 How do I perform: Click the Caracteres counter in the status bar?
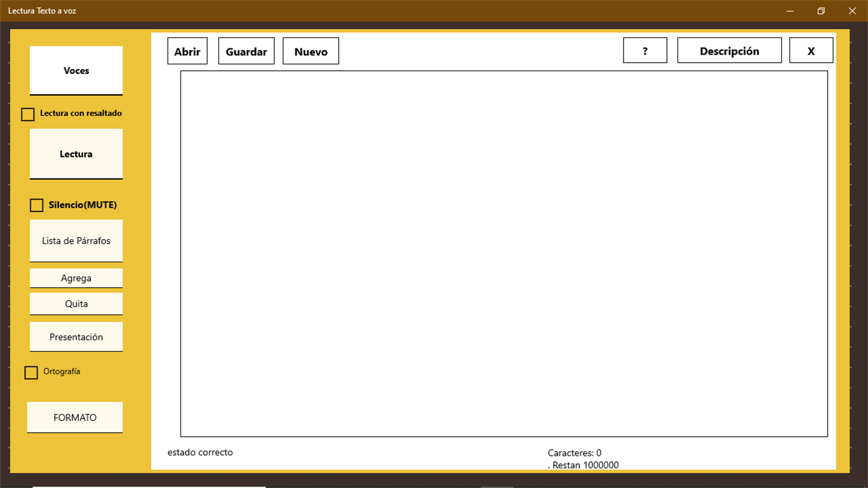[x=575, y=453]
